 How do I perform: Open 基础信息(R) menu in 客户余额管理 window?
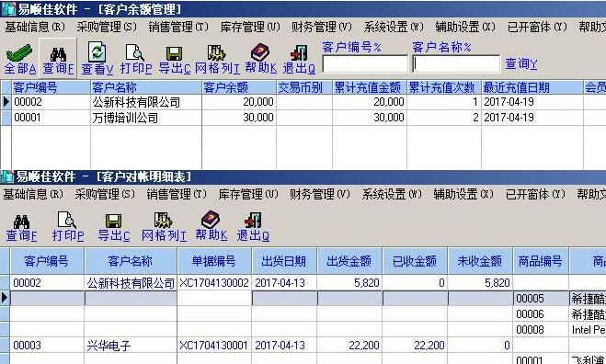pyautogui.click(x=35, y=27)
